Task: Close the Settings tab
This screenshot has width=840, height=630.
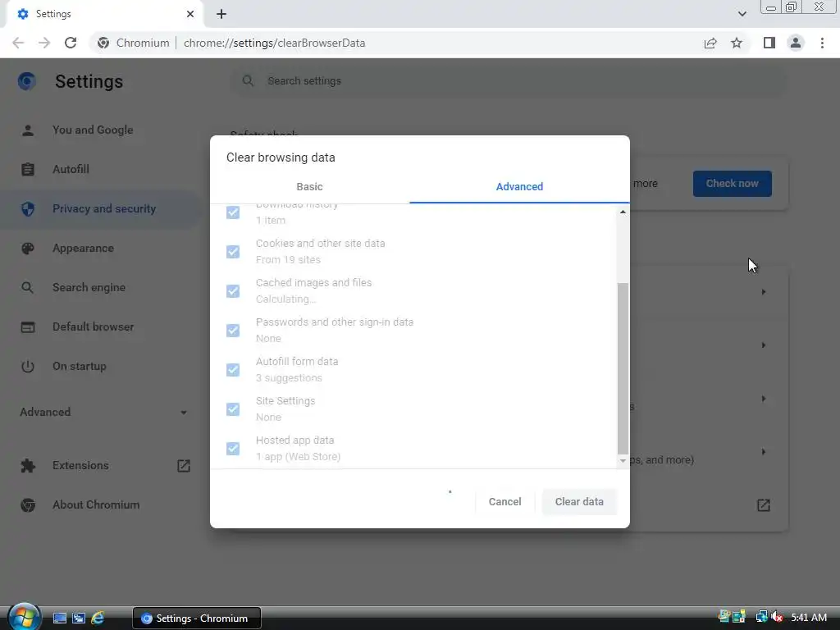Action: [190, 14]
